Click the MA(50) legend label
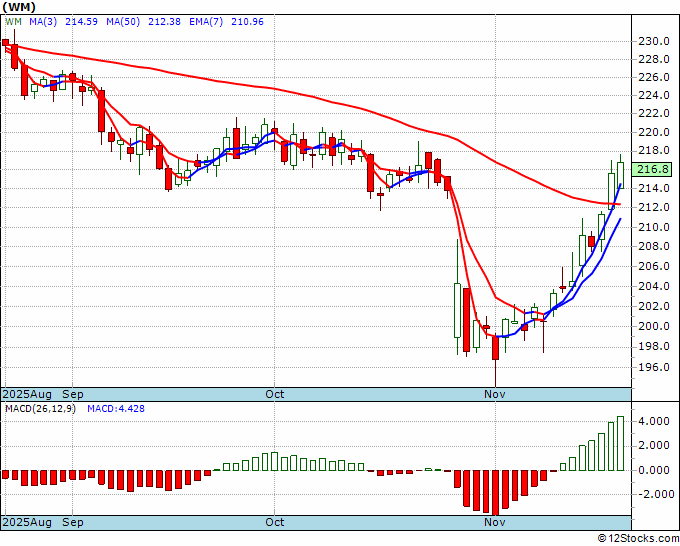Image resolution: width=680 pixels, height=546 pixels. pos(123,22)
